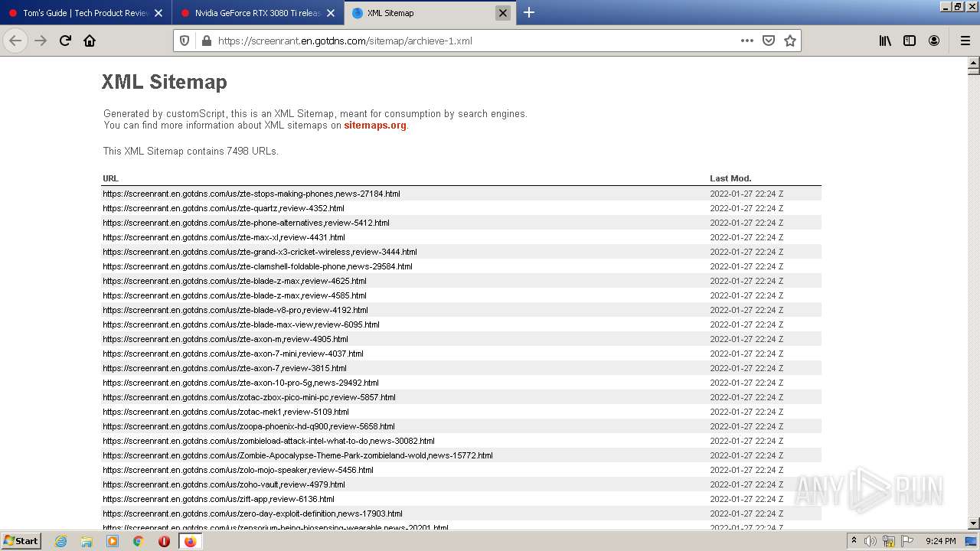Open zero-day-exploit-definition news-17903 link
This screenshot has height=551, width=980.
(x=253, y=514)
